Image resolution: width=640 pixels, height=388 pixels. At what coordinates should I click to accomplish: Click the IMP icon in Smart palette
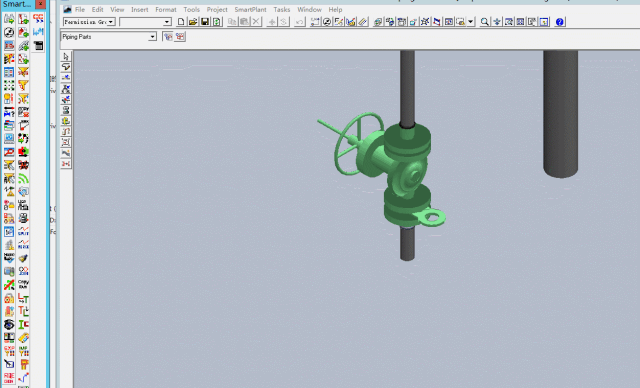[x=23, y=350]
